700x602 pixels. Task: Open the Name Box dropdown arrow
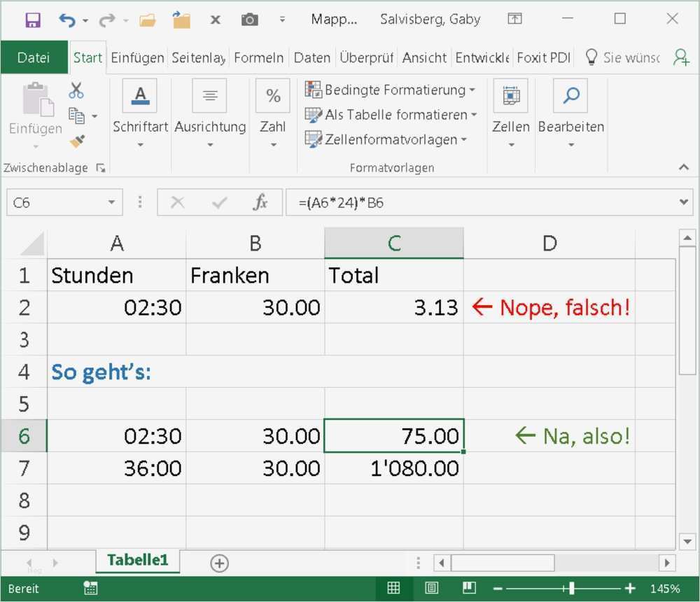click(111, 203)
